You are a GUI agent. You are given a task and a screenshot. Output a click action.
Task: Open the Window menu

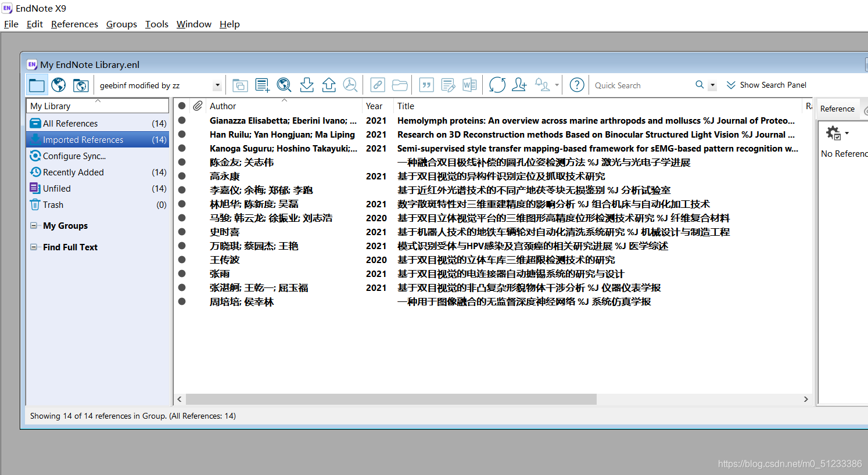click(194, 24)
